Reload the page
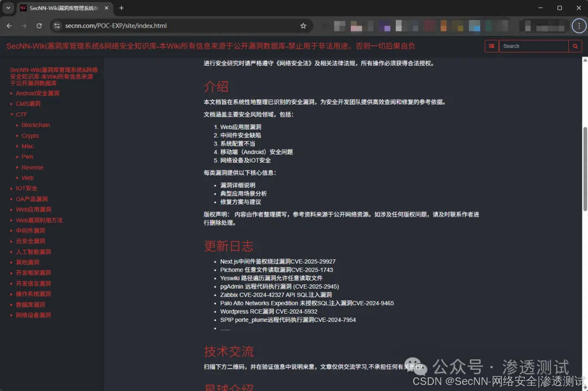 click(x=39, y=26)
